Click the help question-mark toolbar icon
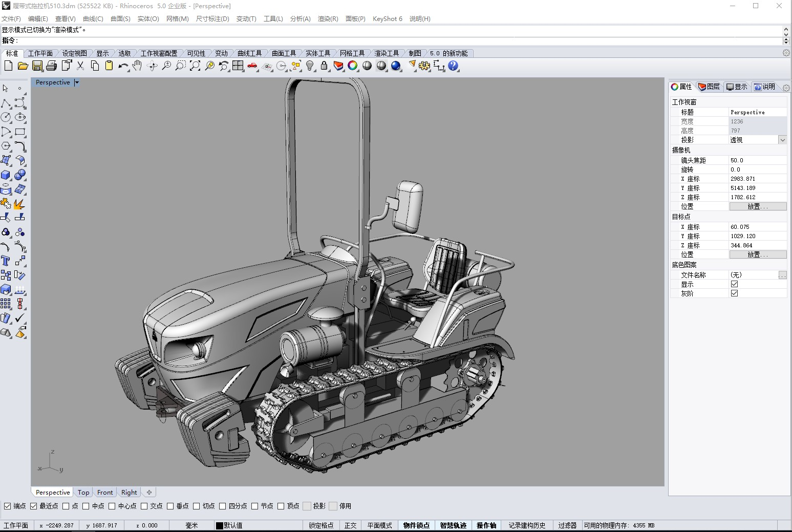 453,66
